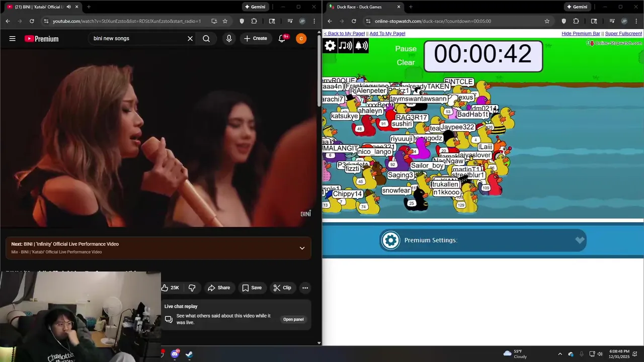Follow the Back to My Page link

tap(344, 34)
